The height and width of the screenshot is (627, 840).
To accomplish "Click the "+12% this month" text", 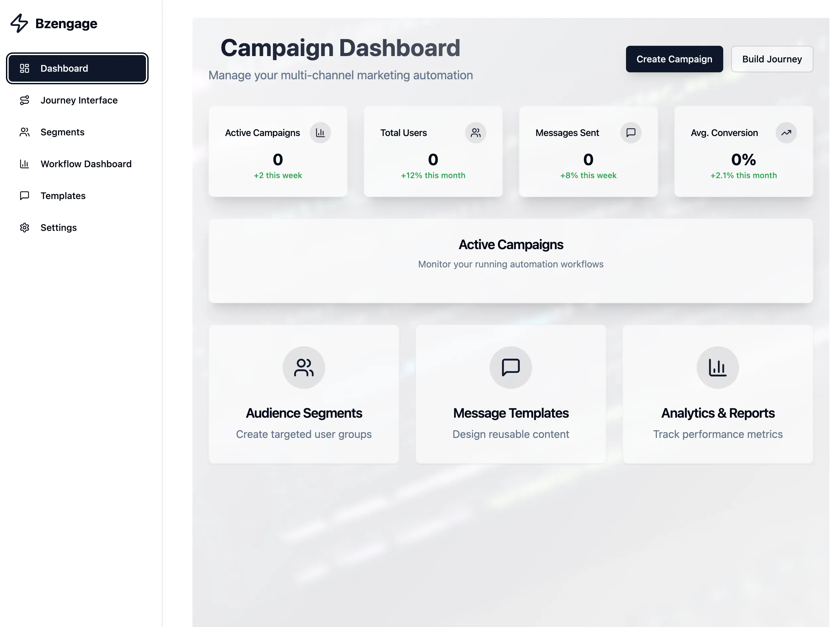I will 433,175.
